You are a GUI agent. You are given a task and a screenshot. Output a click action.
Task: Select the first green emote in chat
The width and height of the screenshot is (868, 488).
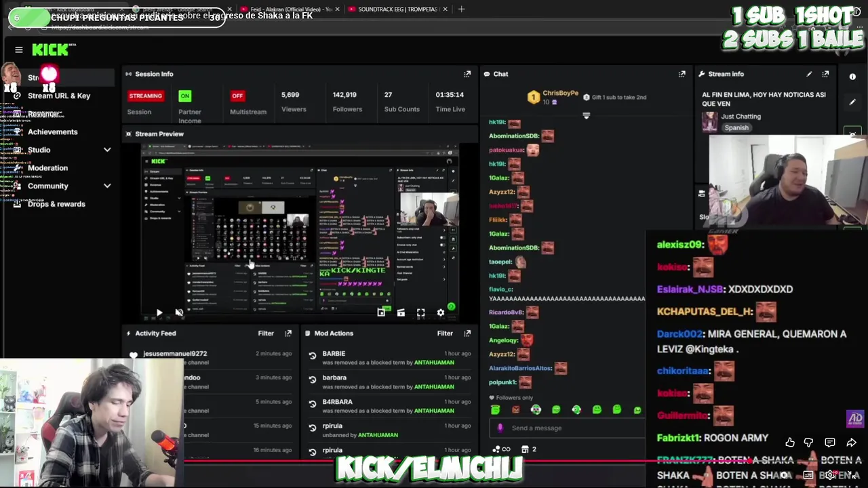pos(496,409)
